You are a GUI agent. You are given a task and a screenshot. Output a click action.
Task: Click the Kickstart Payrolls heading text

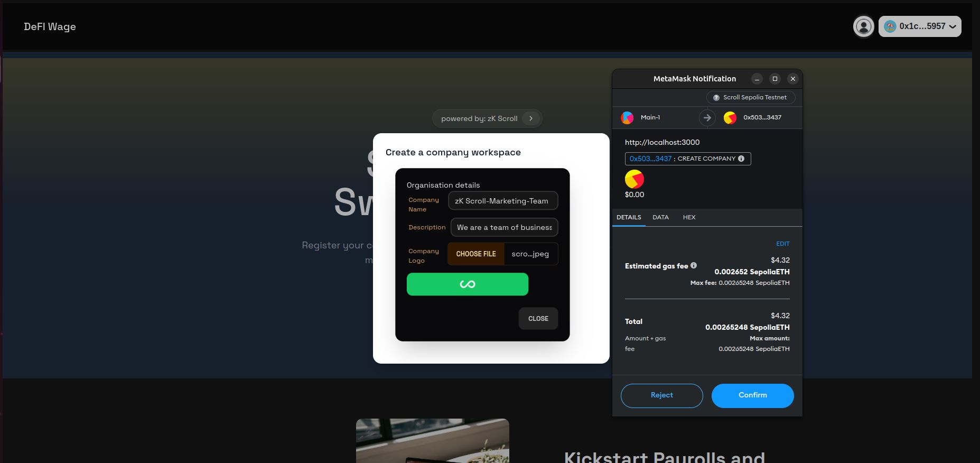[665, 457]
